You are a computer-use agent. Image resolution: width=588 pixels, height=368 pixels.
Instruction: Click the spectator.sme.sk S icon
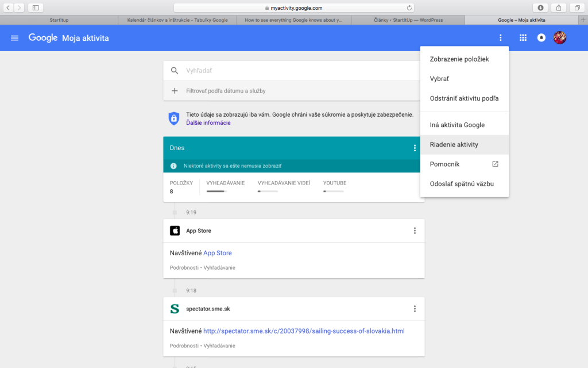coord(175,309)
